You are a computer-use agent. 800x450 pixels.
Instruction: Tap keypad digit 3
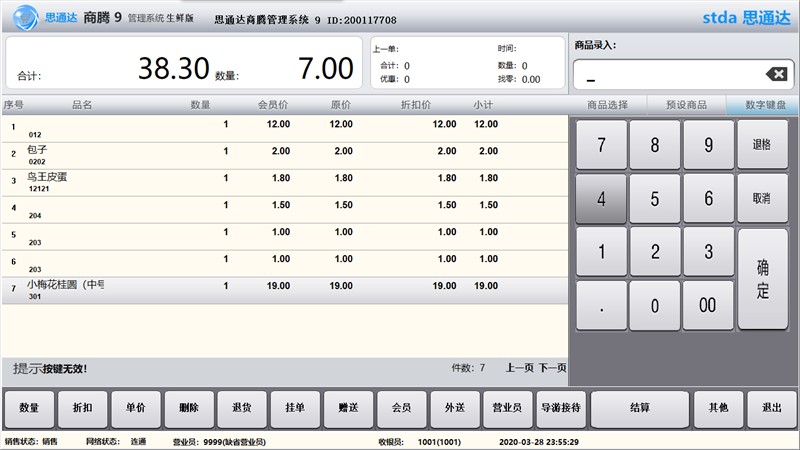[709, 252]
